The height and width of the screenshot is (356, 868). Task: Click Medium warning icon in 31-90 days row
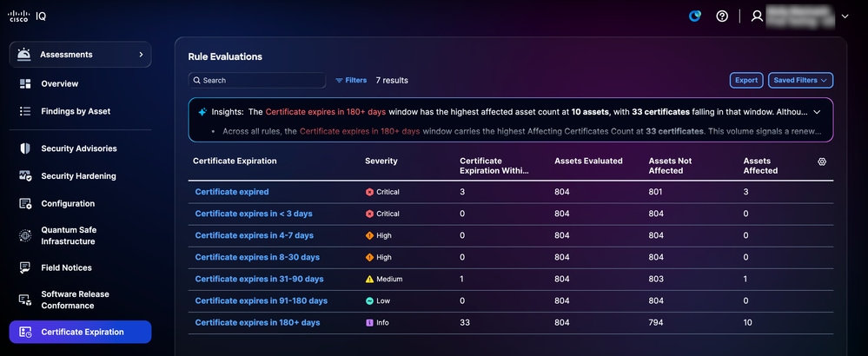369,280
